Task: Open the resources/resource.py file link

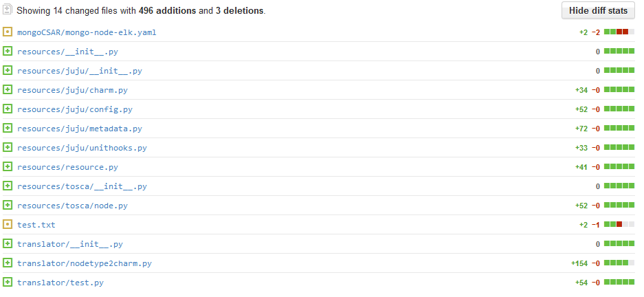Action: [67, 167]
